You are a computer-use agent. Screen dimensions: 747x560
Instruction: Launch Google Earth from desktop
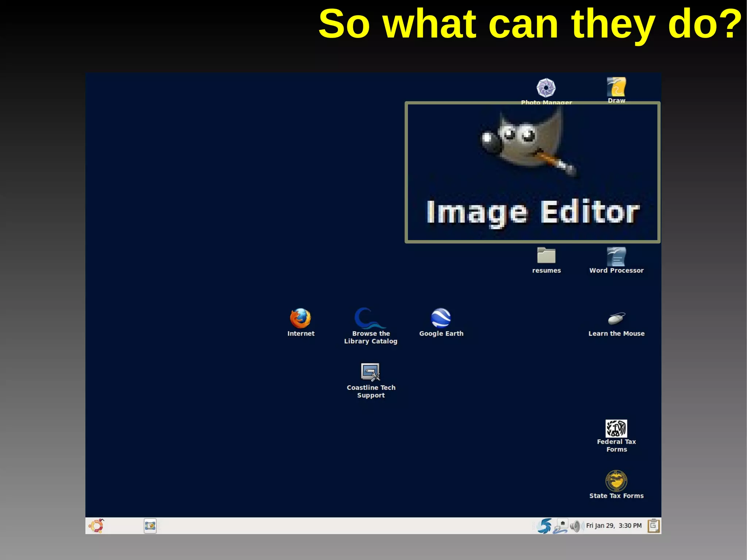[441, 318]
